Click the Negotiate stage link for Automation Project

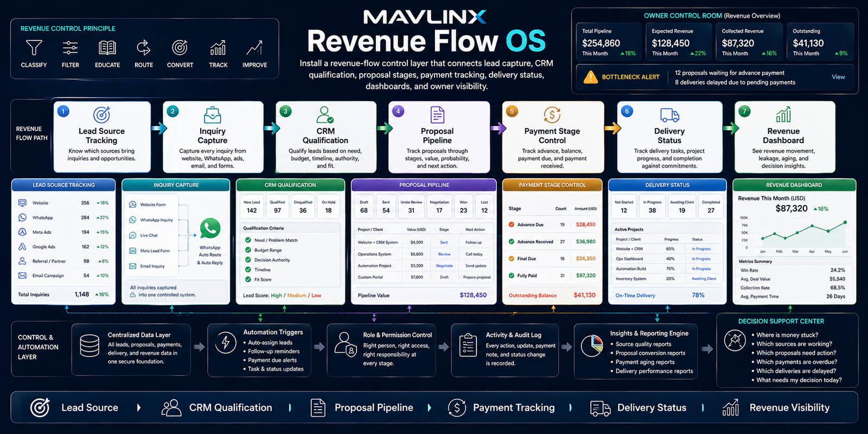(x=444, y=266)
